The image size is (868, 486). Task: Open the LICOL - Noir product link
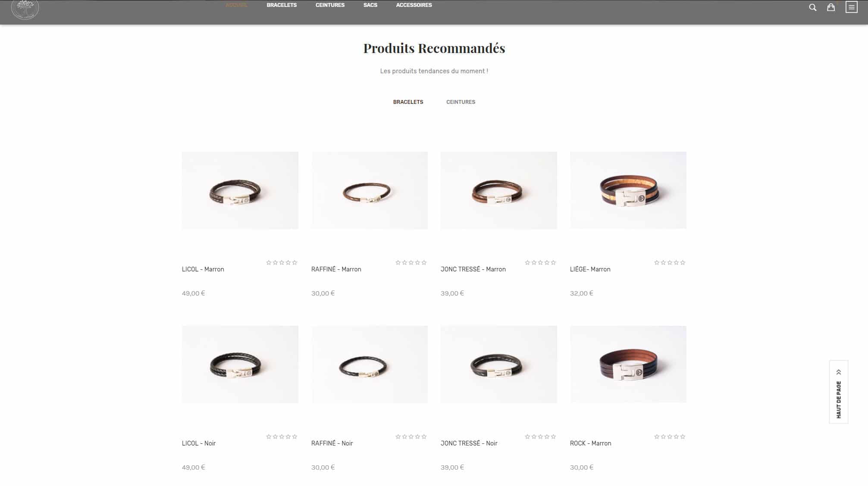tap(199, 443)
